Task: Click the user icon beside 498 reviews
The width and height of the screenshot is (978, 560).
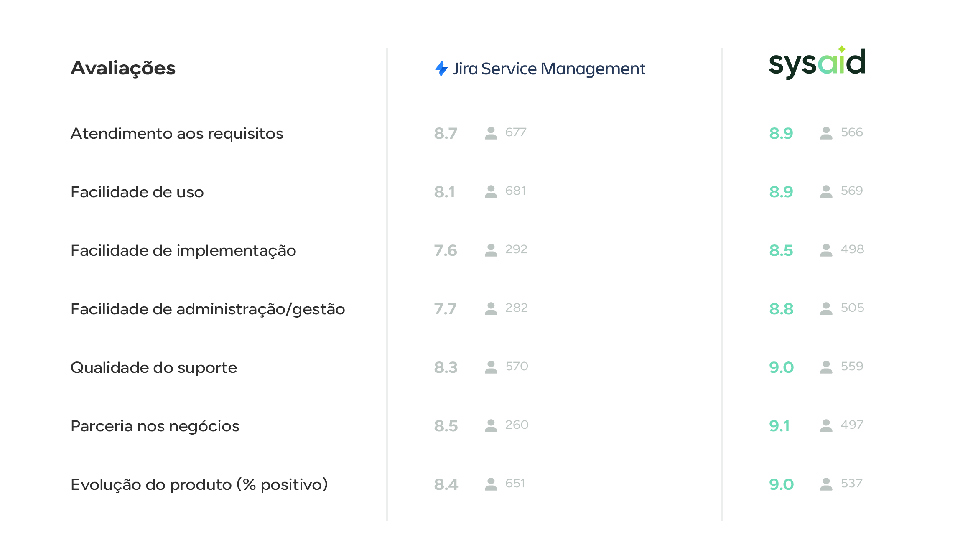Action: coord(826,250)
